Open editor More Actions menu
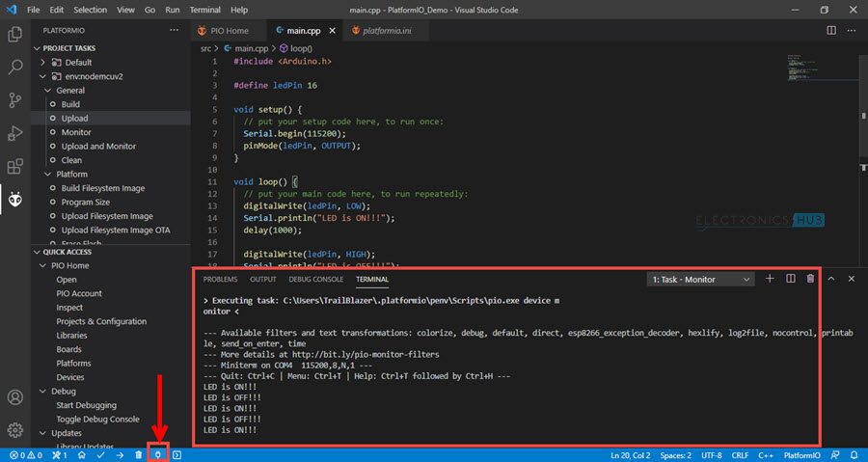This screenshot has width=868, height=462. click(x=852, y=31)
